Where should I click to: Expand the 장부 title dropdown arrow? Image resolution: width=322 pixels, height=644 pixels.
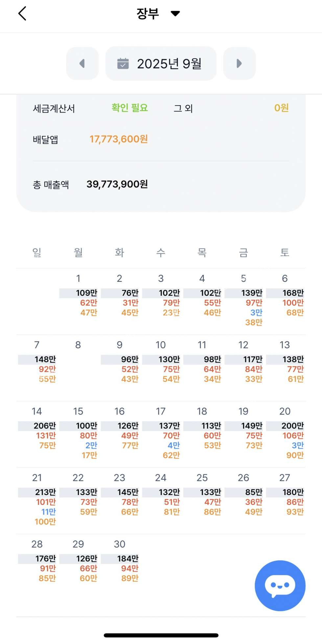[x=175, y=13]
